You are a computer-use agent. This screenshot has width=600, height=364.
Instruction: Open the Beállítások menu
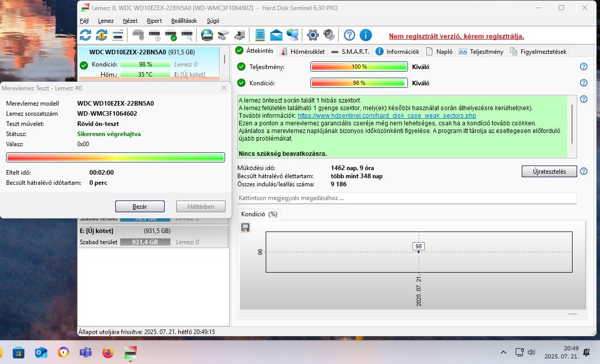tap(184, 21)
